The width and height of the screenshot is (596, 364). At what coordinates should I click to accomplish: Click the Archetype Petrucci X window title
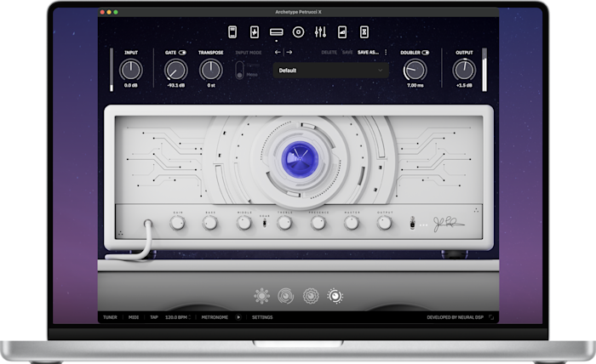(x=298, y=12)
